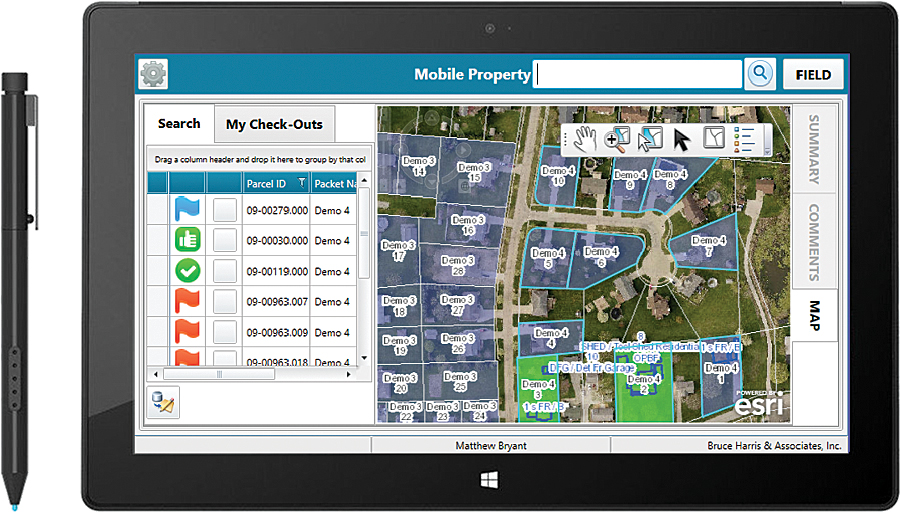Click the grid's horizontal scrollbar thumb
Screen dimensions: 900x512
[219, 374]
